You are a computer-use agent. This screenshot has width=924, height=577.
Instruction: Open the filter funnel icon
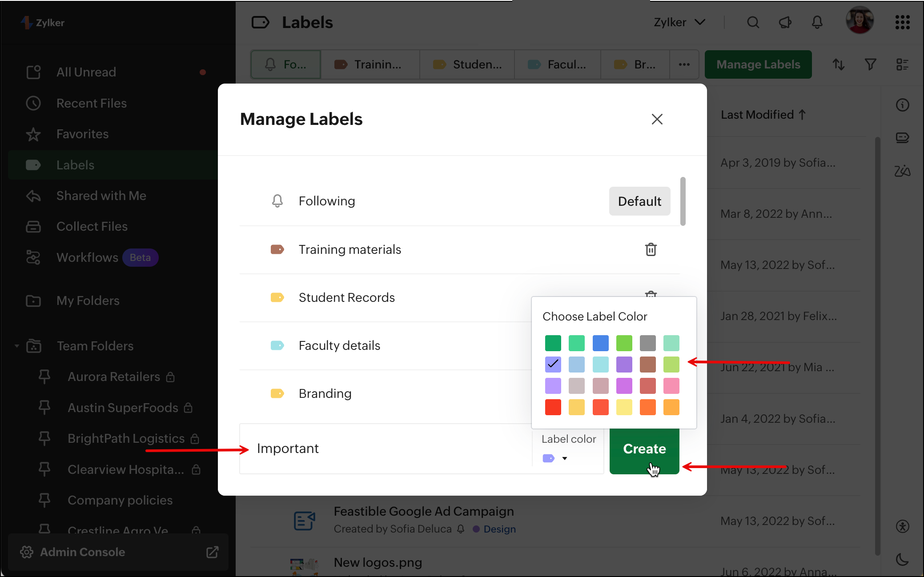[870, 64]
